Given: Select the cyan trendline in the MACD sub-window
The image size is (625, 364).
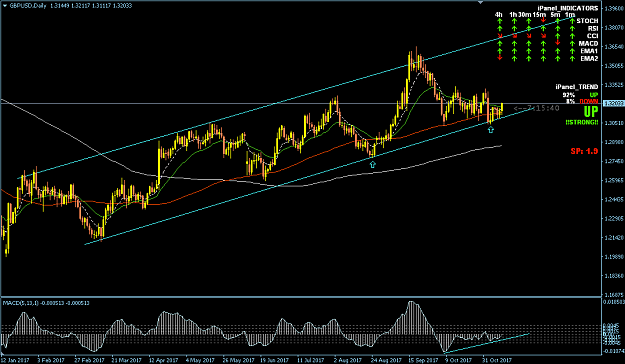Looking at the screenshot, I should (x=486, y=343).
